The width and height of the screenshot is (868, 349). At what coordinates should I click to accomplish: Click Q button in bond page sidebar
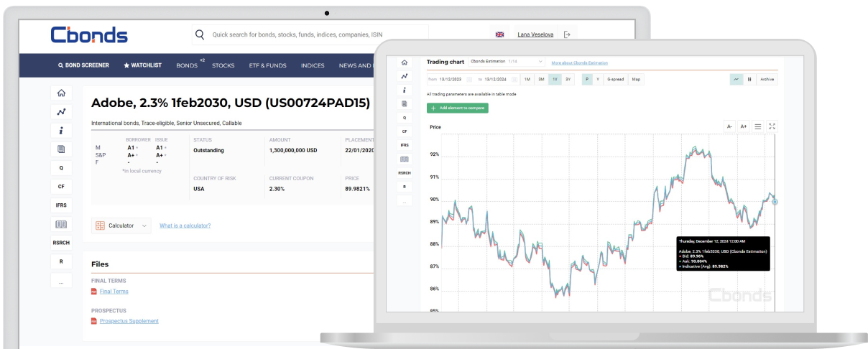pos(61,168)
